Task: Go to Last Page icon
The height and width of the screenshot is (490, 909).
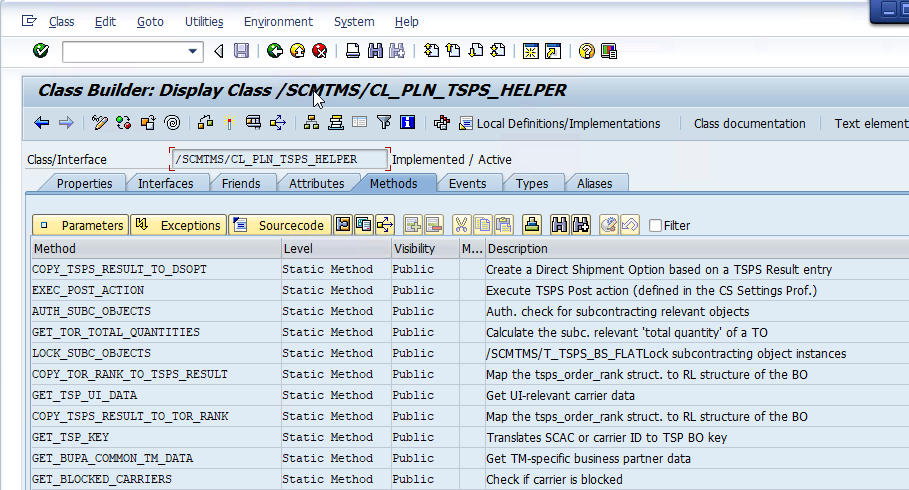Action: point(497,51)
